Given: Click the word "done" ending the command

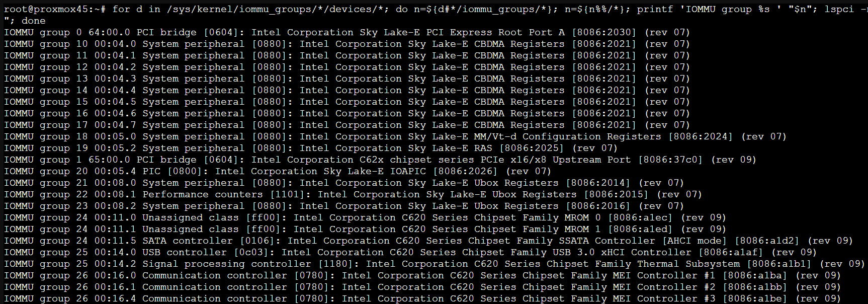Looking at the screenshot, I should point(33,21).
